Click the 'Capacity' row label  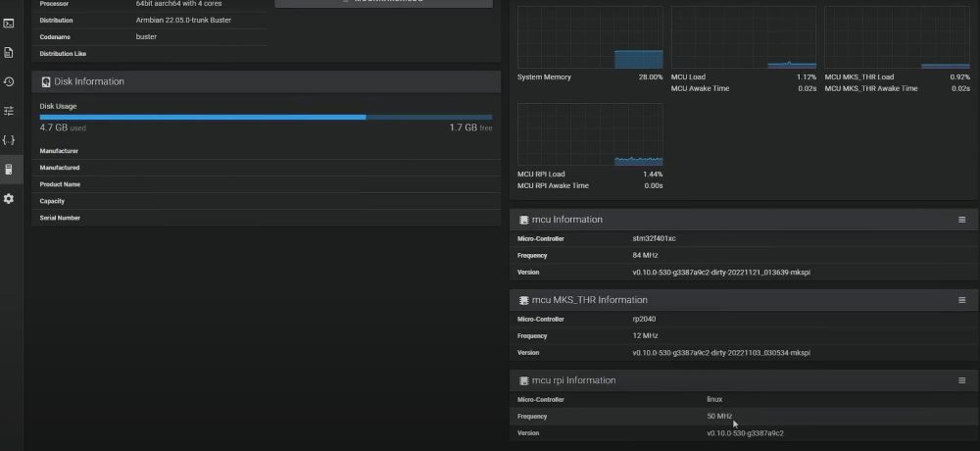click(52, 201)
